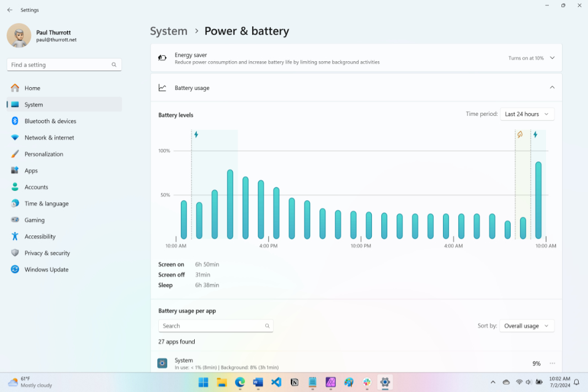Open the notification bell in system tray

pos(577,382)
